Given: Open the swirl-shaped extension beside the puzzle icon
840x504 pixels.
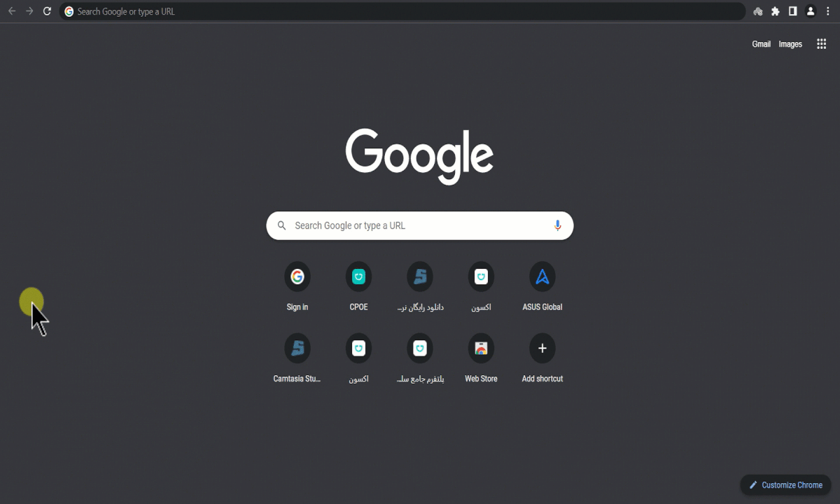Looking at the screenshot, I should click(x=758, y=11).
